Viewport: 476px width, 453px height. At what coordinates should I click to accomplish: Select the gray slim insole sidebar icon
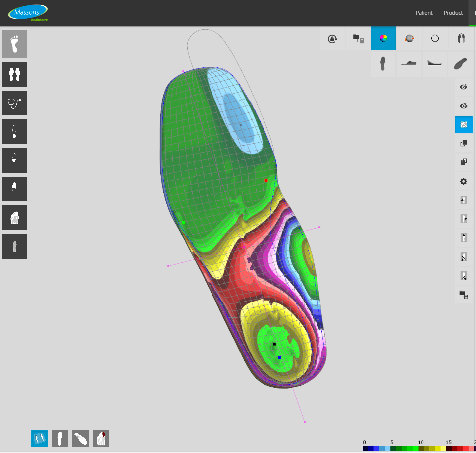point(14,247)
